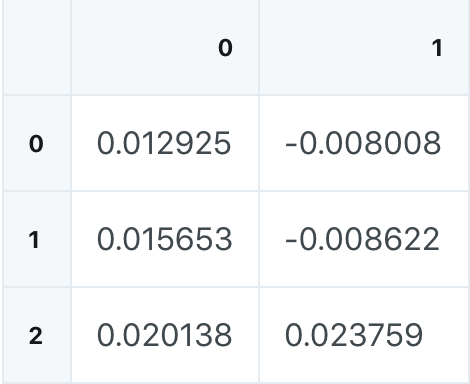Image resolution: width=470 pixels, height=384 pixels.
Task: Click the border between row labels 0 and 1
Action: pyautogui.click(x=37, y=191)
